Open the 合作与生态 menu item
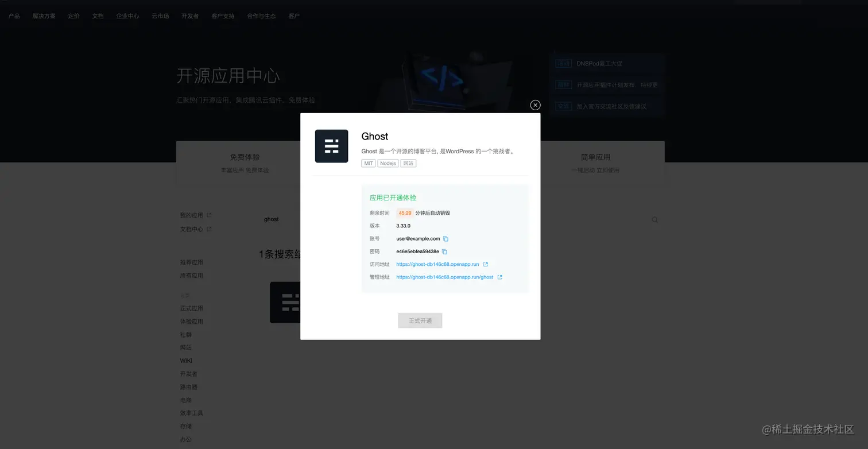Viewport: 868px width, 449px height. [261, 16]
